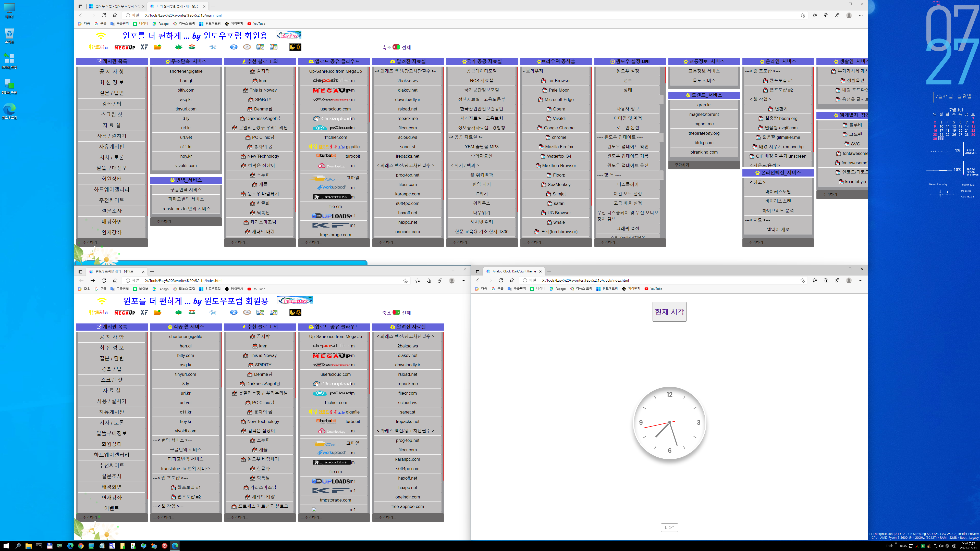Viewport: 980px width, 551px height.
Task: Open tab actions menu in bottom-left browser
Action: tap(80, 271)
